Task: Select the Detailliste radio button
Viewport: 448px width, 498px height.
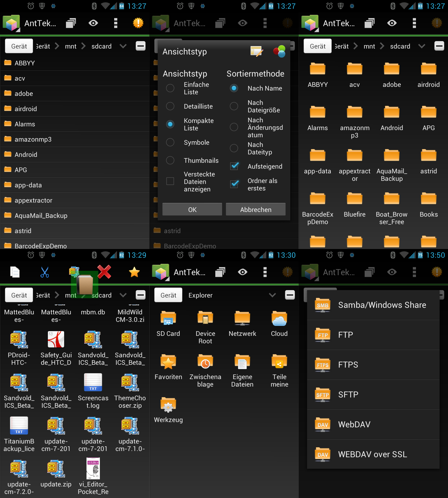Action: coord(170,106)
